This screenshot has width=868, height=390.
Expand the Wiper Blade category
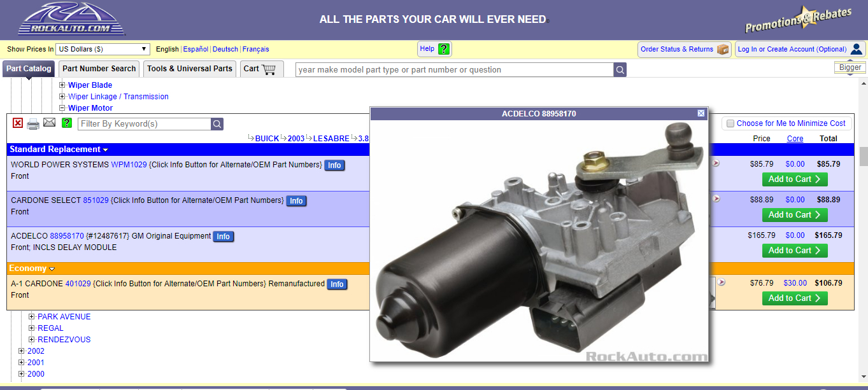click(62, 85)
